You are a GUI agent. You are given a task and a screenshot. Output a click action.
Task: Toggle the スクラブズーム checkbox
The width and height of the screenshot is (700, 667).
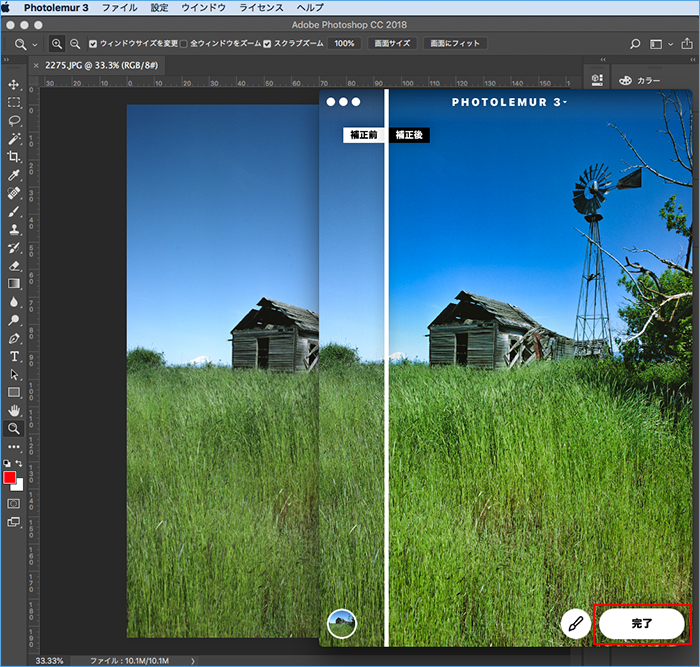click(267, 44)
